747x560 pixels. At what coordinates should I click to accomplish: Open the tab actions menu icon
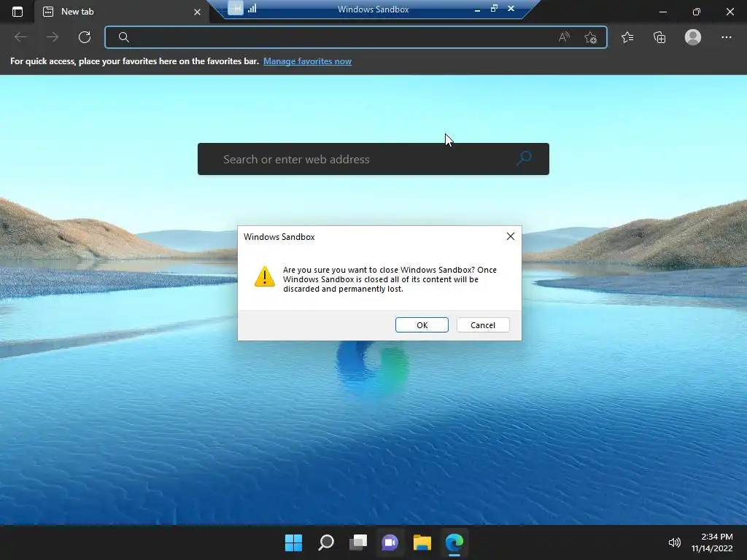pos(18,12)
